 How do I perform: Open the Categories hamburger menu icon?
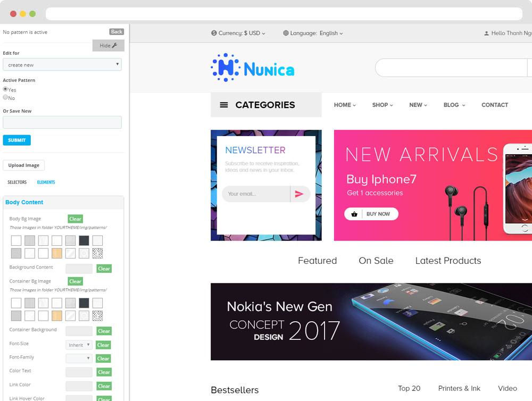pyautogui.click(x=223, y=105)
